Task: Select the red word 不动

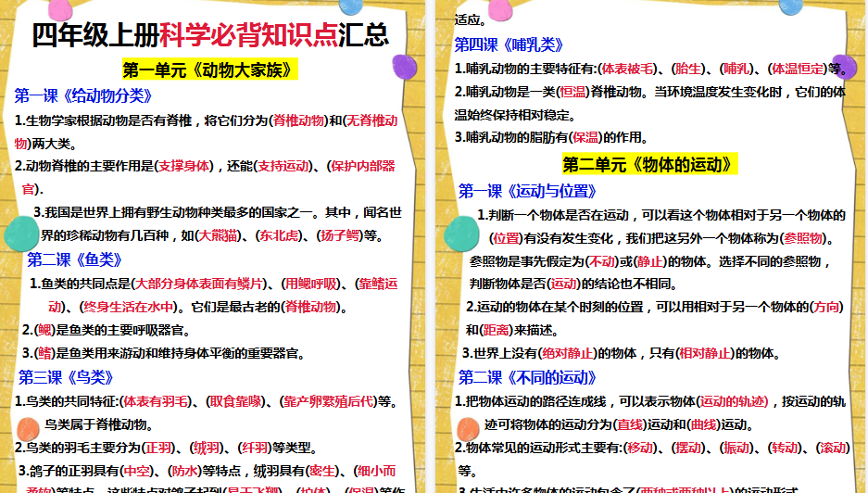Action: point(602,261)
